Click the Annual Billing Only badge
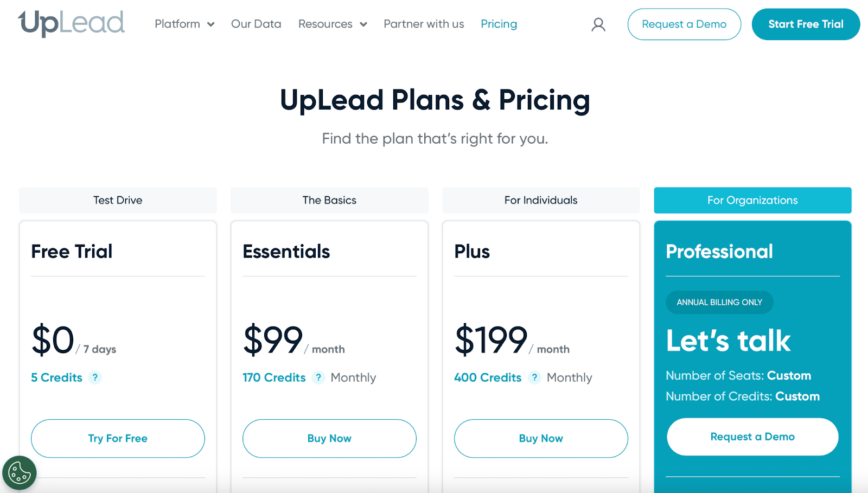Viewport: 868px width, 493px height. click(x=719, y=302)
